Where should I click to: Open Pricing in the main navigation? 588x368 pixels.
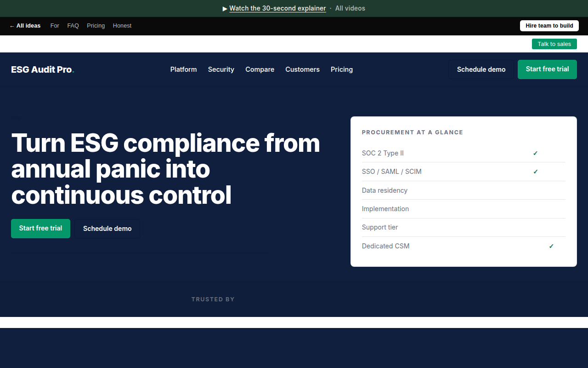[342, 69]
